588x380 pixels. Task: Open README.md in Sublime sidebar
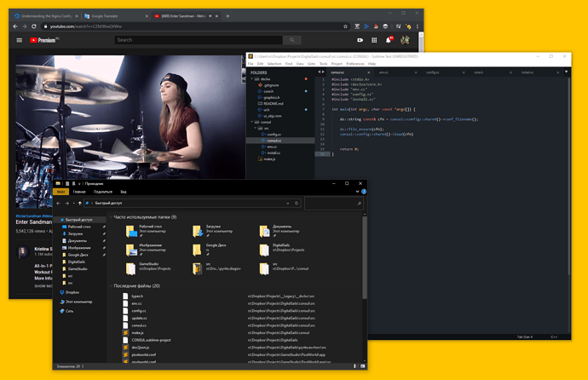273,104
